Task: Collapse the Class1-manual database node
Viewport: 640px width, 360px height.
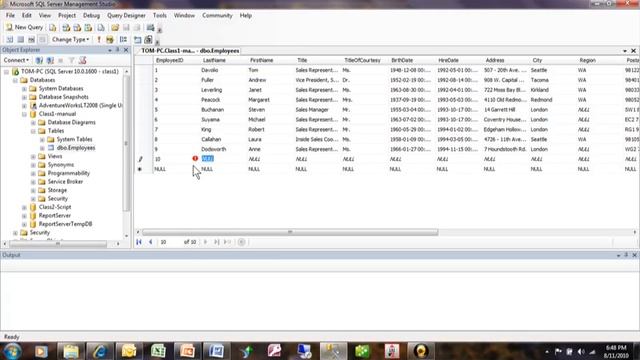Action: (24, 114)
